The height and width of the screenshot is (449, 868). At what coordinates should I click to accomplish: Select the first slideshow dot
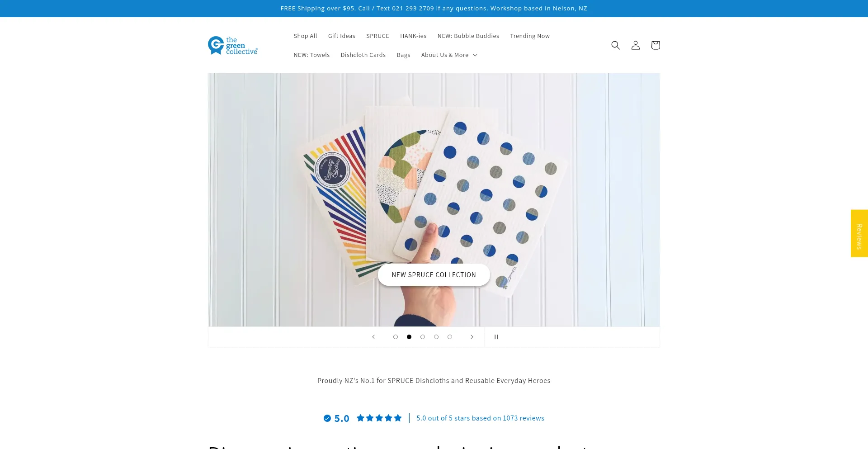(396, 337)
